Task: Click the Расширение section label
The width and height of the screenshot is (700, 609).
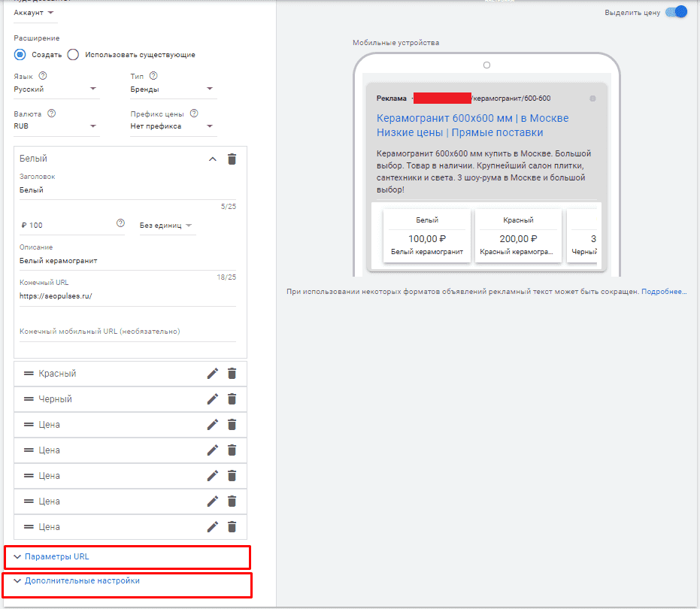Action: pyautogui.click(x=37, y=38)
